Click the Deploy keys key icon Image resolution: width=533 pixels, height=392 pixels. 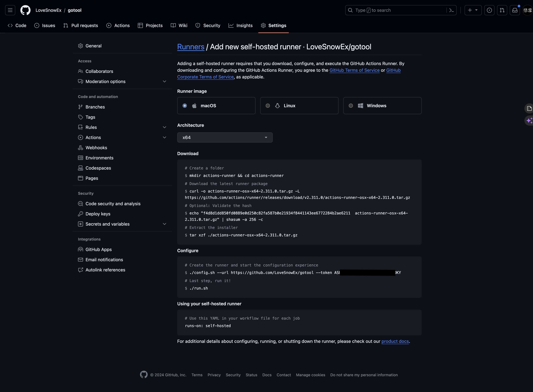click(x=81, y=214)
